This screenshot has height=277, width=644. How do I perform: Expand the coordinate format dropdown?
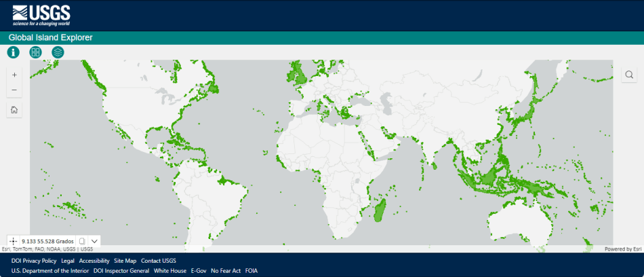click(x=94, y=241)
